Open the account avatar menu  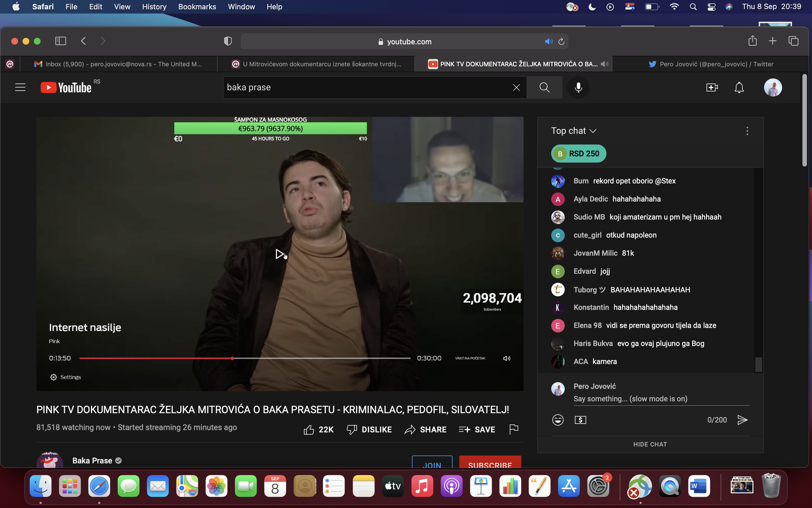773,87
